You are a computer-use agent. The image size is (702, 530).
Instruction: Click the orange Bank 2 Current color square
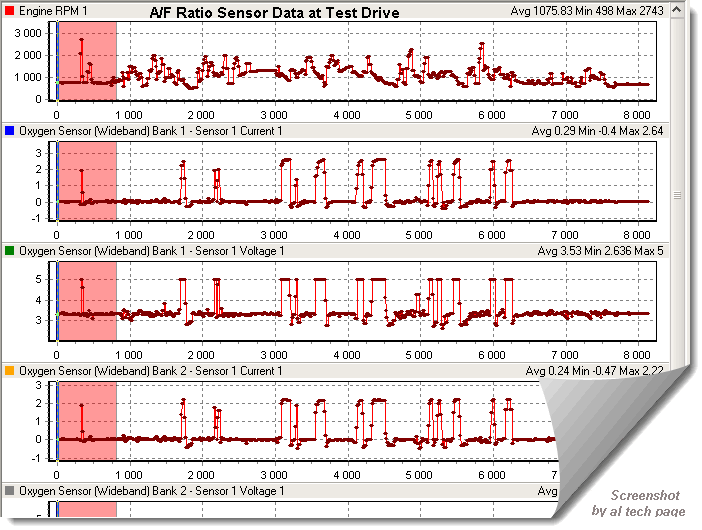[x=9, y=371]
